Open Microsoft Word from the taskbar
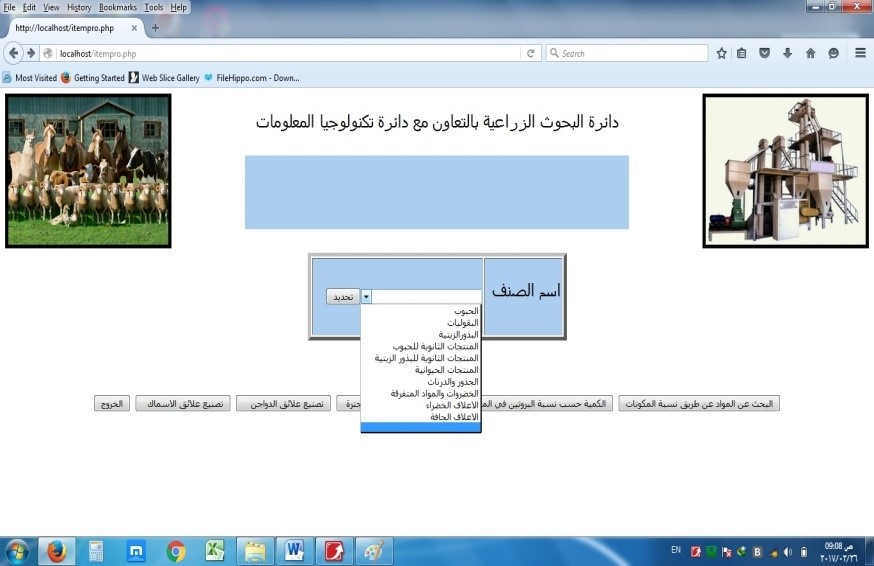The height and width of the screenshot is (566, 874). 294,551
